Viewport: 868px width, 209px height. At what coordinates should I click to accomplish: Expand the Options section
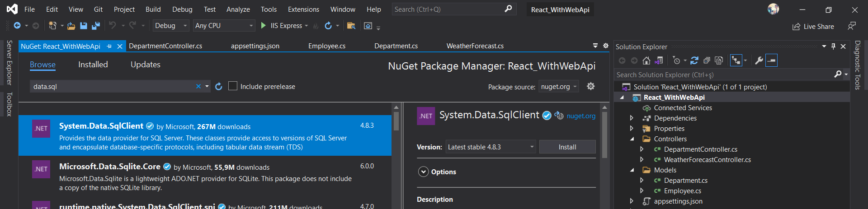(x=423, y=172)
